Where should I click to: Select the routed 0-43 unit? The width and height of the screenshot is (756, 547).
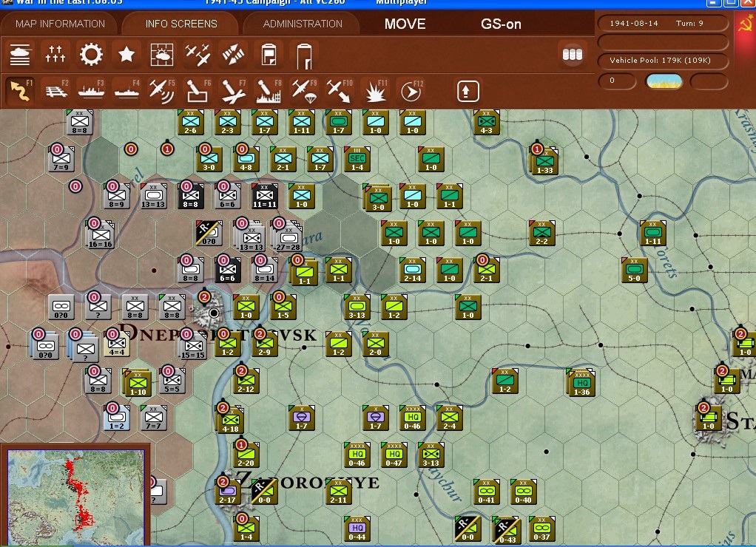507,530
